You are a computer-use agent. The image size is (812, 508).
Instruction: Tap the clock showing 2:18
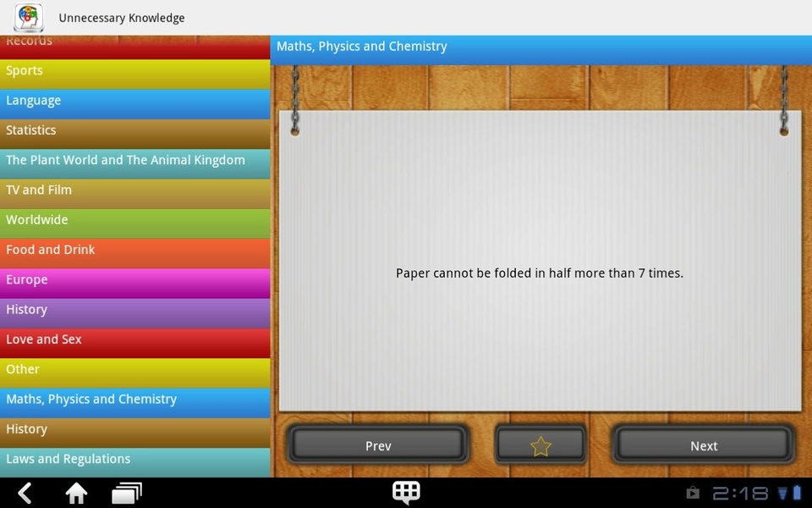point(741,493)
